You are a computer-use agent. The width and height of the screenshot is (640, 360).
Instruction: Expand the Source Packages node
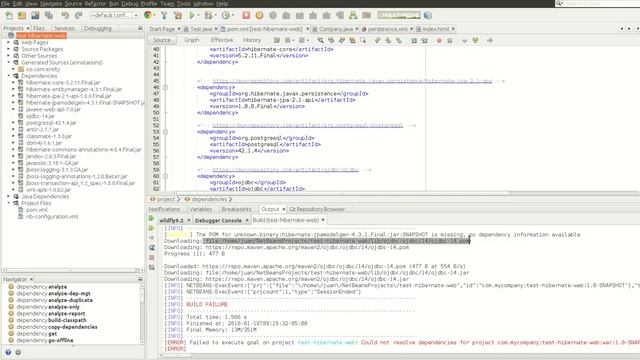[x=9, y=49]
